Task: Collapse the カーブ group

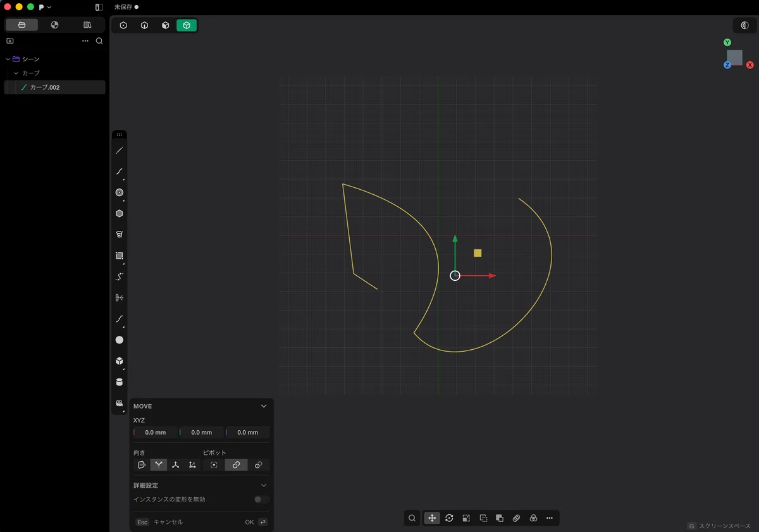Action: pos(16,73)
